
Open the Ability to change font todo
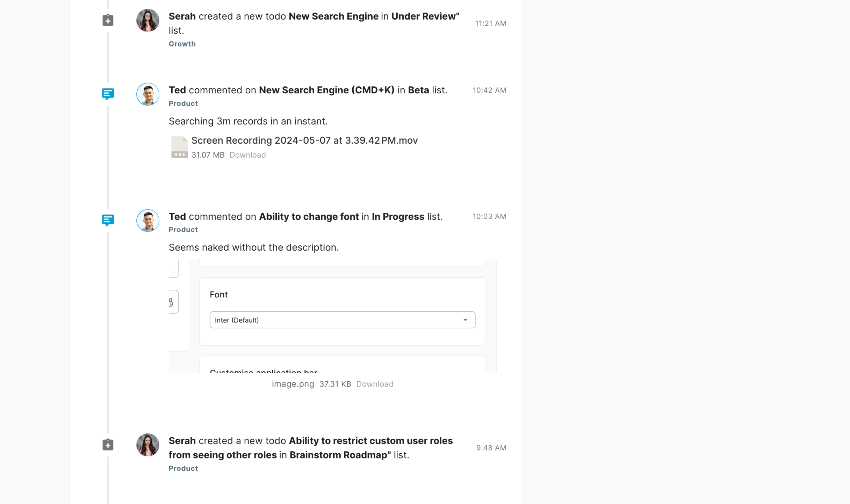pyautogui.click(x=309, y=217)
